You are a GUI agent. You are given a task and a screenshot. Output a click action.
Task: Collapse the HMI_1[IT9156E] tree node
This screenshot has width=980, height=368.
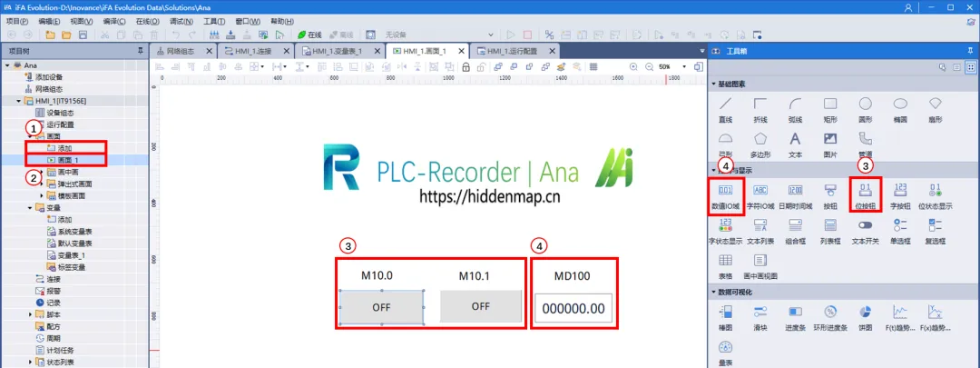[19, 101]
